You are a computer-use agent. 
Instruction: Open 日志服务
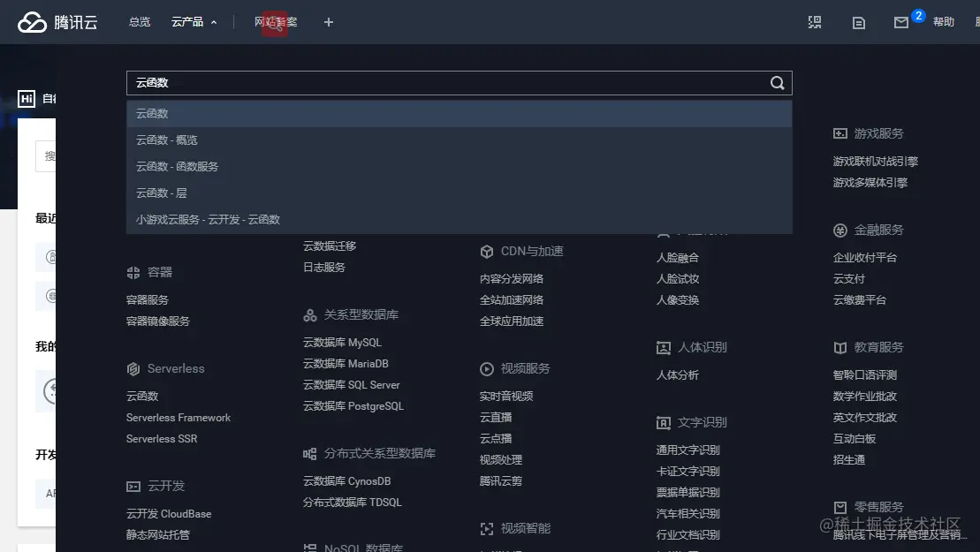pos(323,268)
